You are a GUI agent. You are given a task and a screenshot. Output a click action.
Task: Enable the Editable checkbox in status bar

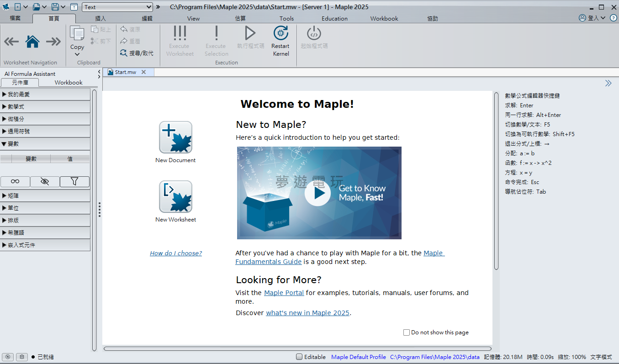[299, 357]
